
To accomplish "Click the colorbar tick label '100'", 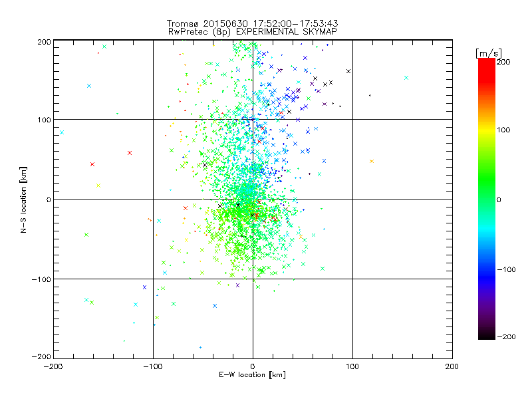I will [503, 130].
